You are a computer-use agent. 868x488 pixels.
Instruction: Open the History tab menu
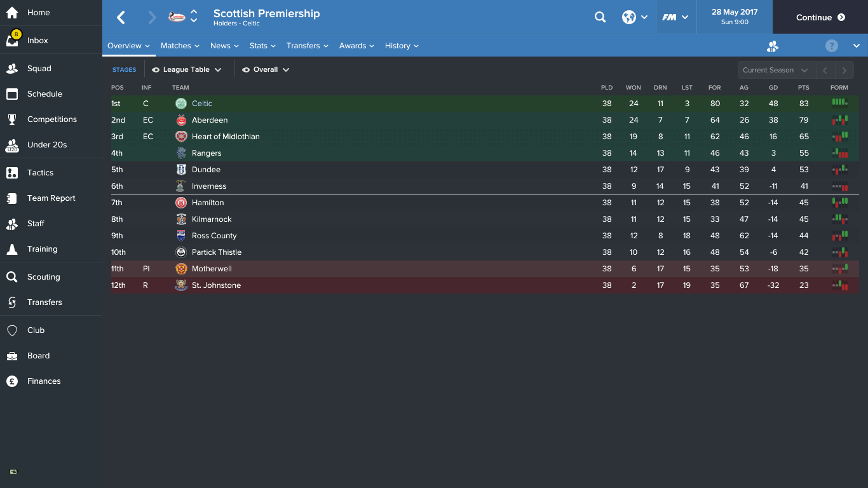402,46
